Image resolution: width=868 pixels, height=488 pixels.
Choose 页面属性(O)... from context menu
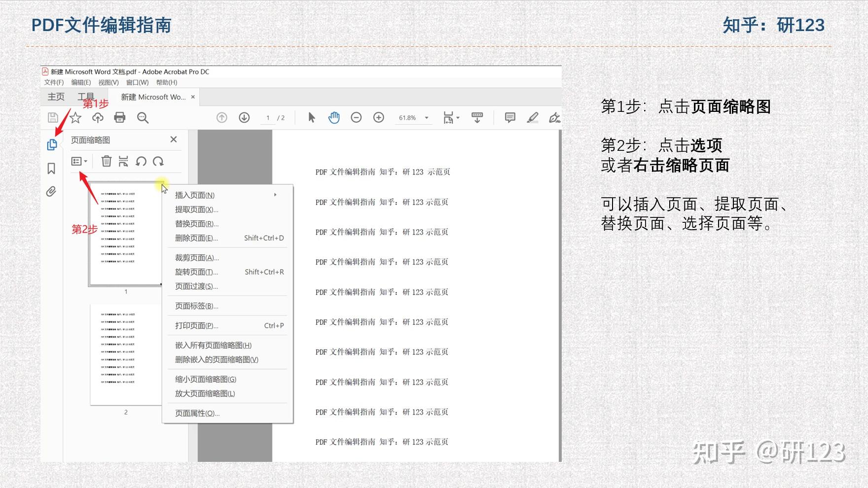[x=227, y=414]
